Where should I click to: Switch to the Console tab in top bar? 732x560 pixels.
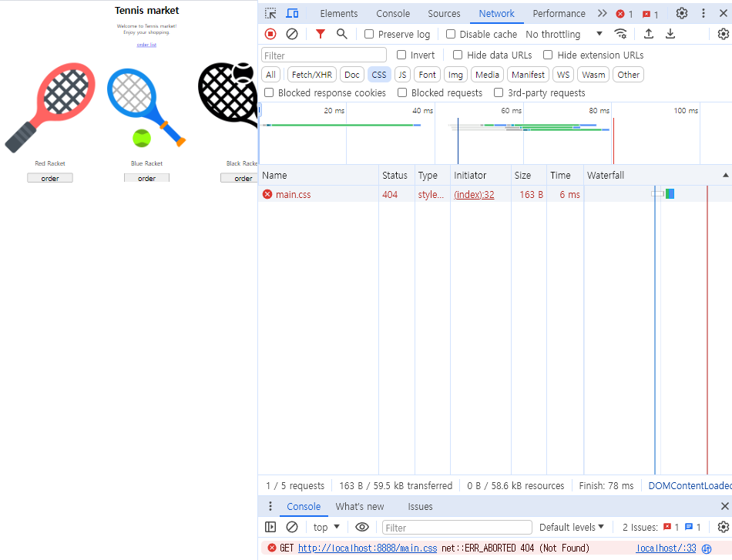(x=393, y=14)
